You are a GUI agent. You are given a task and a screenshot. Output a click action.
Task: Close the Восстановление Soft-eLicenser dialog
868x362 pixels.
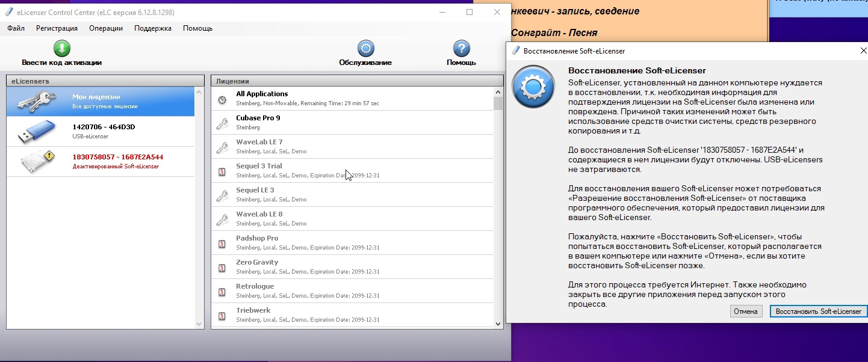coord(863,51)
